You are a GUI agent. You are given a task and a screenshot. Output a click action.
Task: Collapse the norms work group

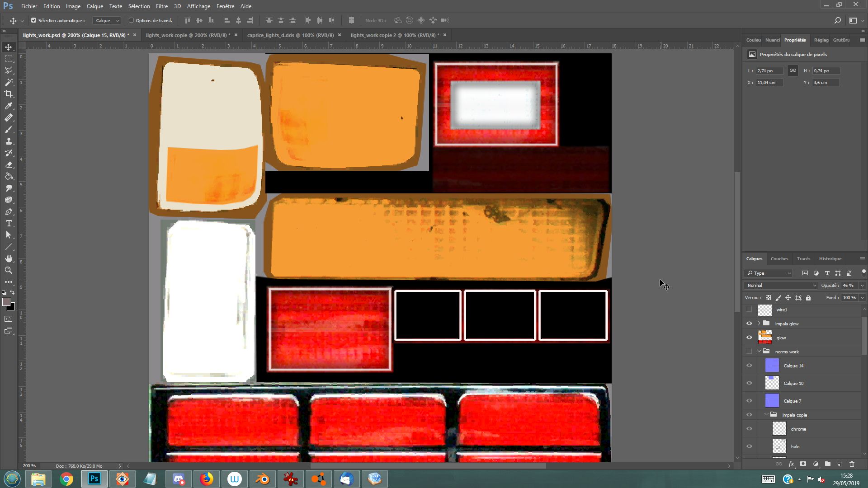(x=759, y=352)
